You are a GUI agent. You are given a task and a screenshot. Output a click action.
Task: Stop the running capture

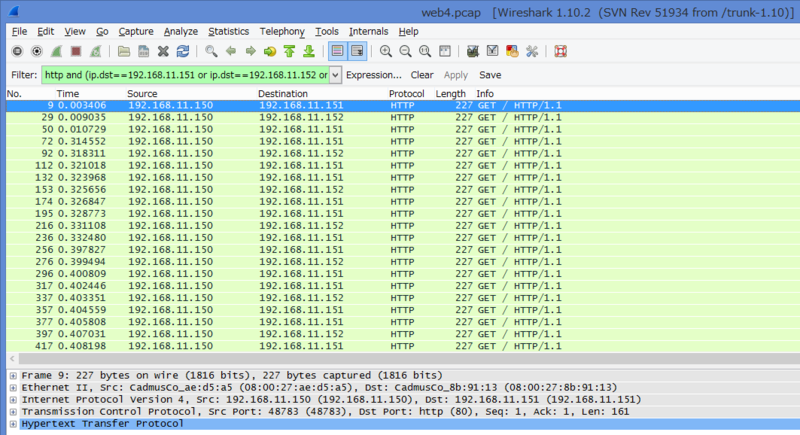pyautogui.click(x=76, y=51)
